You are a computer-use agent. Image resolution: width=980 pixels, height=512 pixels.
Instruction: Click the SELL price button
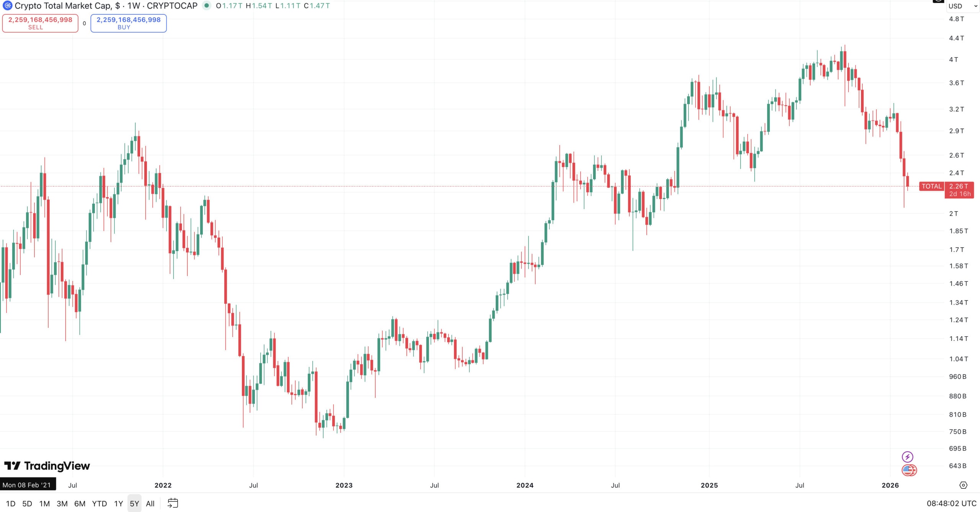[40, 23]
